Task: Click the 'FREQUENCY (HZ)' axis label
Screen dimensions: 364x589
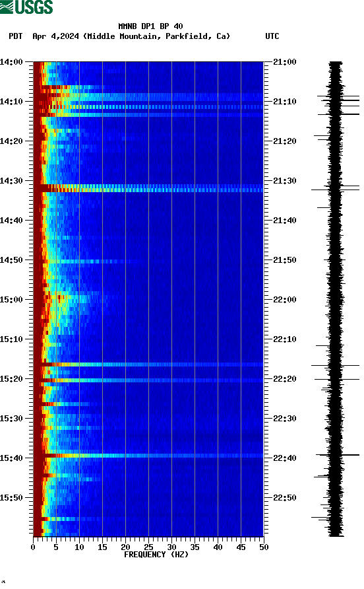Action: (x=156, y=555)
